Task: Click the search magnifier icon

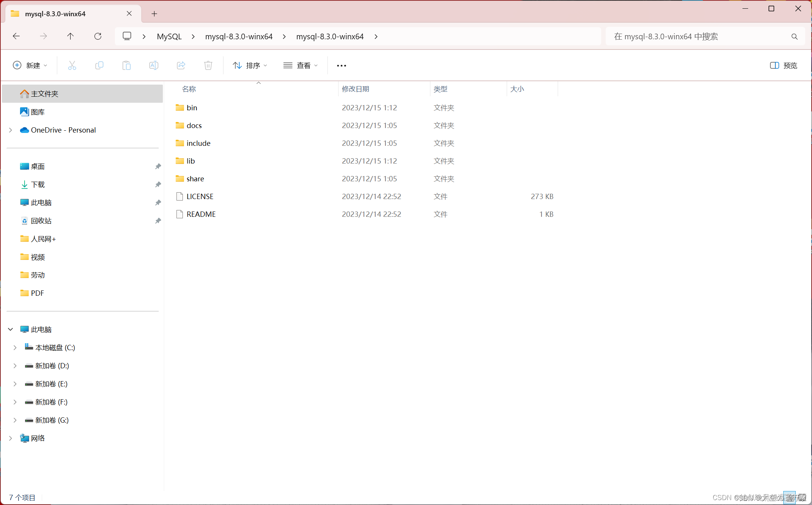Action: [x=794, y=37]
